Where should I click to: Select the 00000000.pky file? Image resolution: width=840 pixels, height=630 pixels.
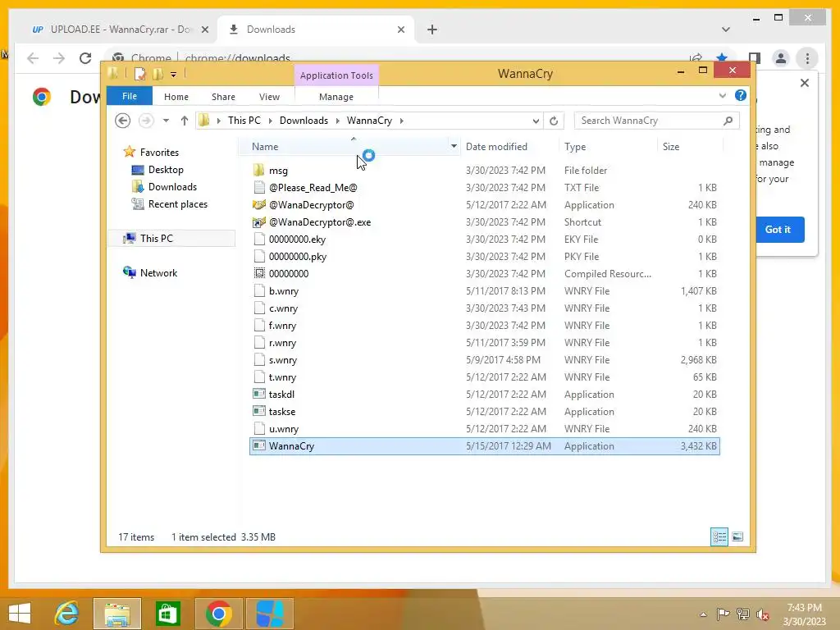(x=484, y=256)
